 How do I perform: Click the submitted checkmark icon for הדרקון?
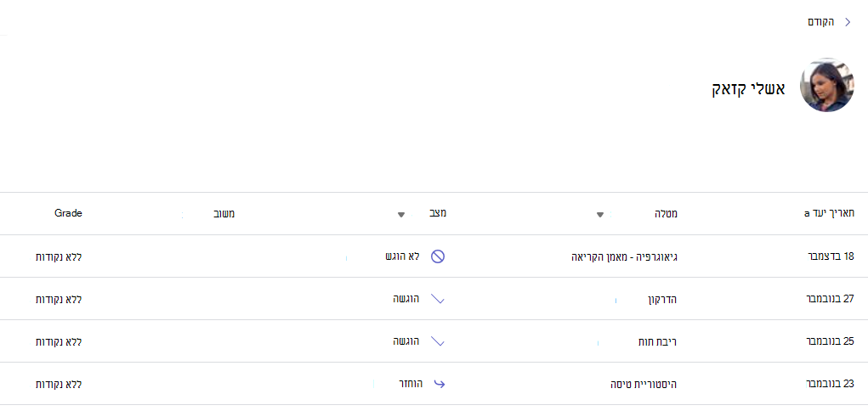click(438, 299)
